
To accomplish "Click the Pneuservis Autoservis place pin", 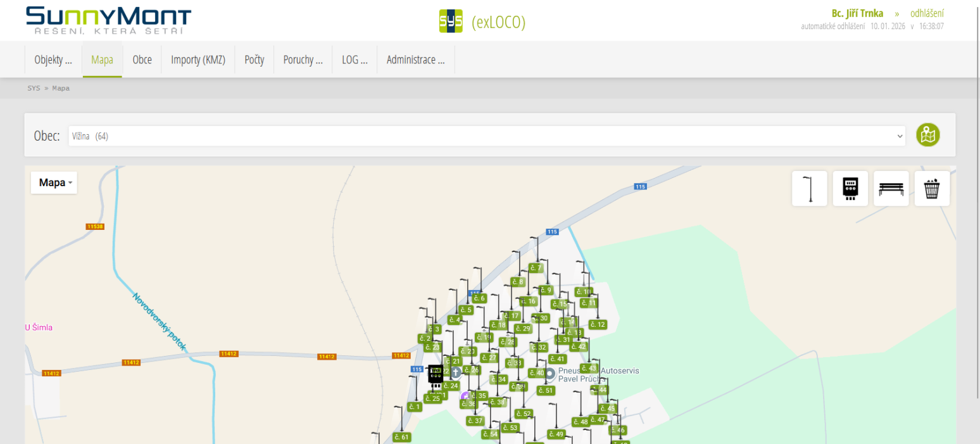I will 550,374.
